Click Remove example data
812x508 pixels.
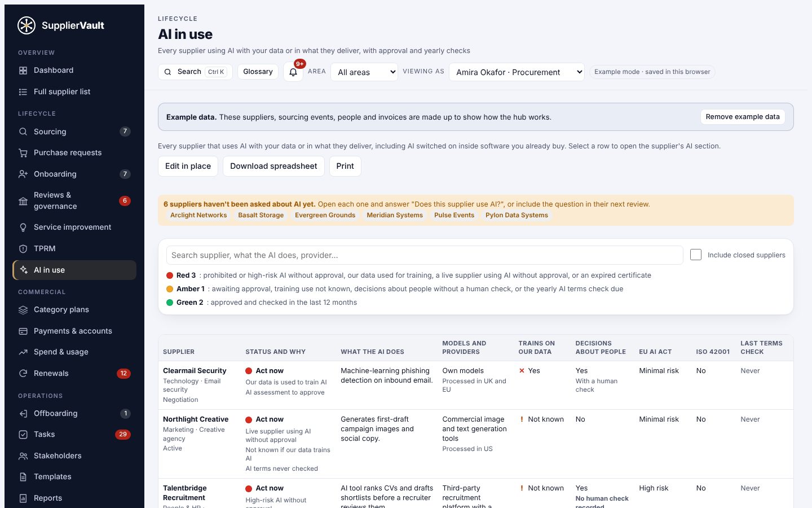[743, 117]
